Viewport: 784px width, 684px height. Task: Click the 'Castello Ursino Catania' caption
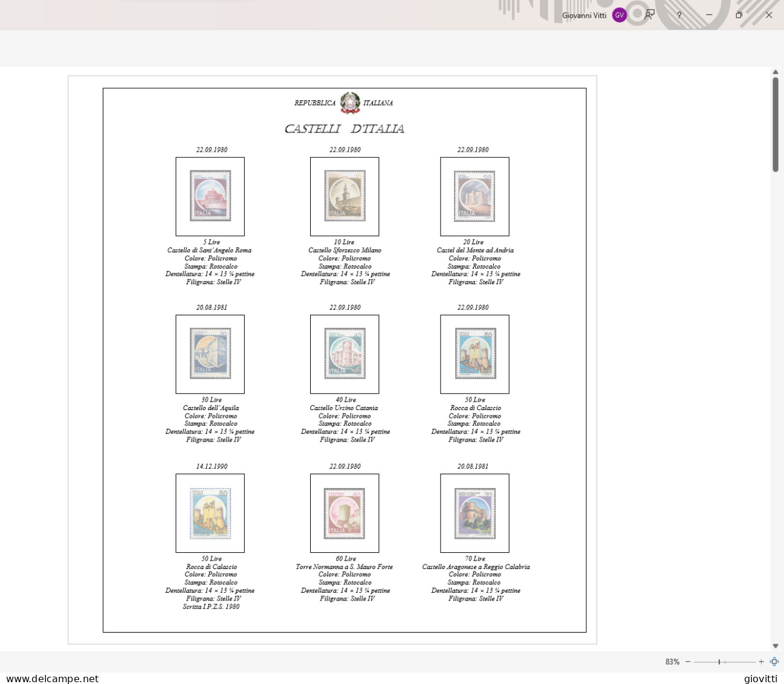344,408
